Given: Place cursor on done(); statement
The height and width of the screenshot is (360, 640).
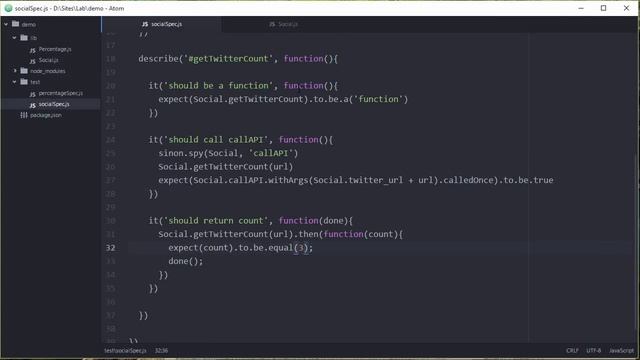Looking at the screenshot, I should 186,261.
